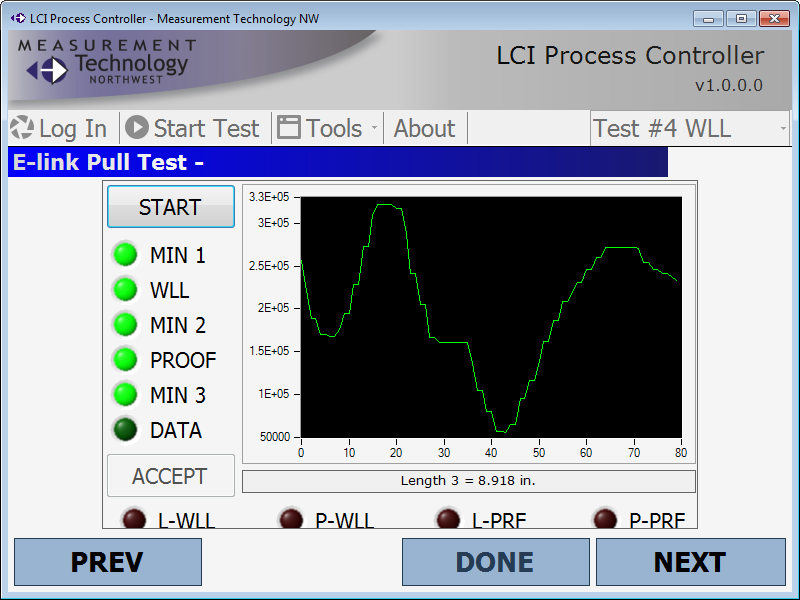800x600 pixels.
Task: Toggle the P-PRF indicator
Action: (x=605, y=518)
